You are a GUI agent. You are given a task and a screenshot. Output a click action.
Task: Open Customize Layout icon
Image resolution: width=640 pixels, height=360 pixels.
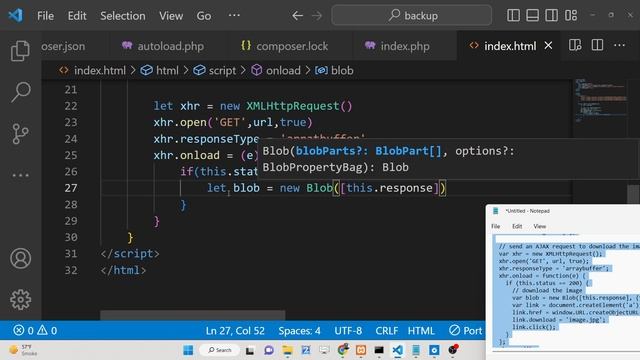pyautogui.click(x=571, y=16)
